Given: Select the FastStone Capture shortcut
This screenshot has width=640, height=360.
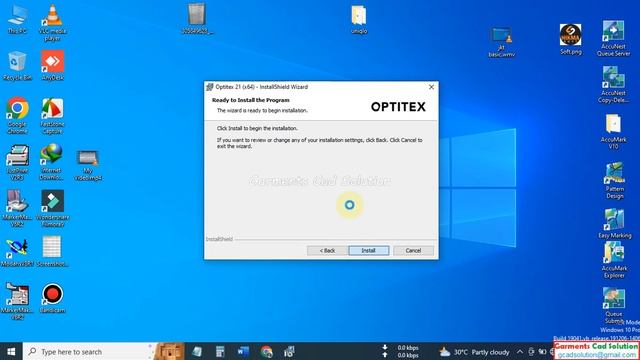Looking at the screenshot, I should click(53, 115).
